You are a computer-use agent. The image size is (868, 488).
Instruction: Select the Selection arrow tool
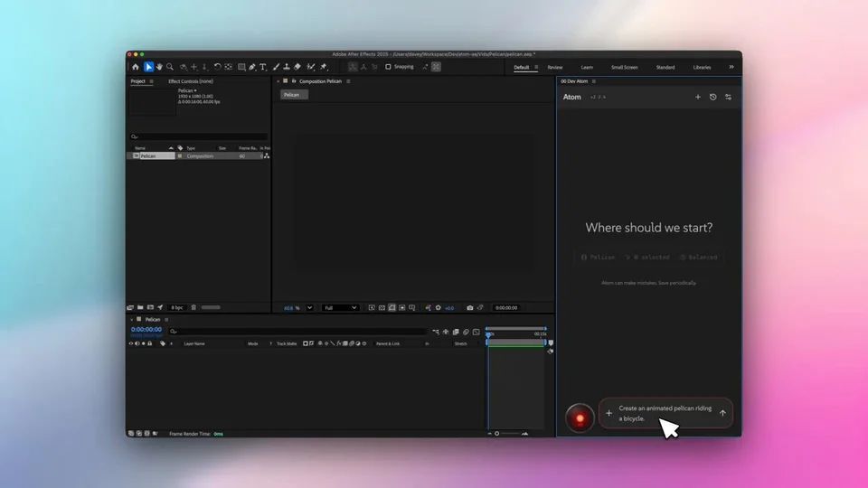pyautogui.click(x=148, y=67)
